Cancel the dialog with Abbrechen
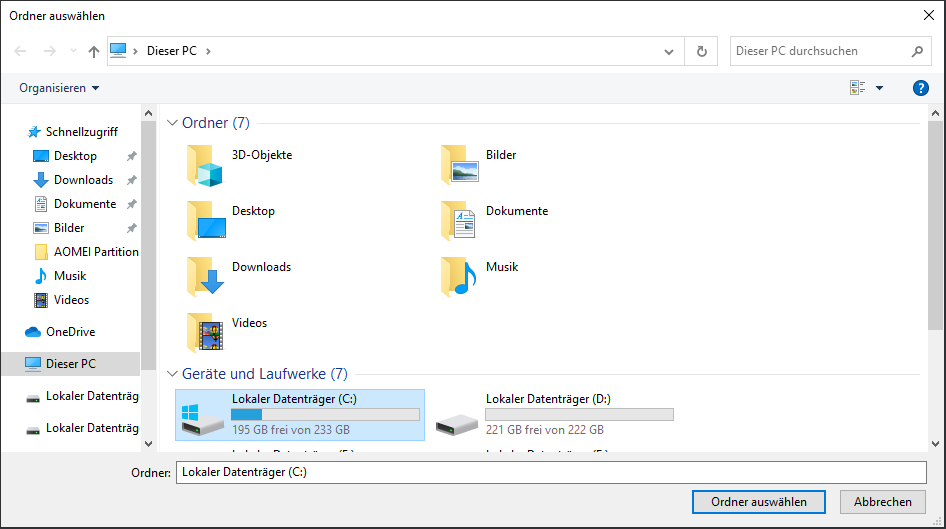Screen dimensions: 946x529 (x=883, y=502)
